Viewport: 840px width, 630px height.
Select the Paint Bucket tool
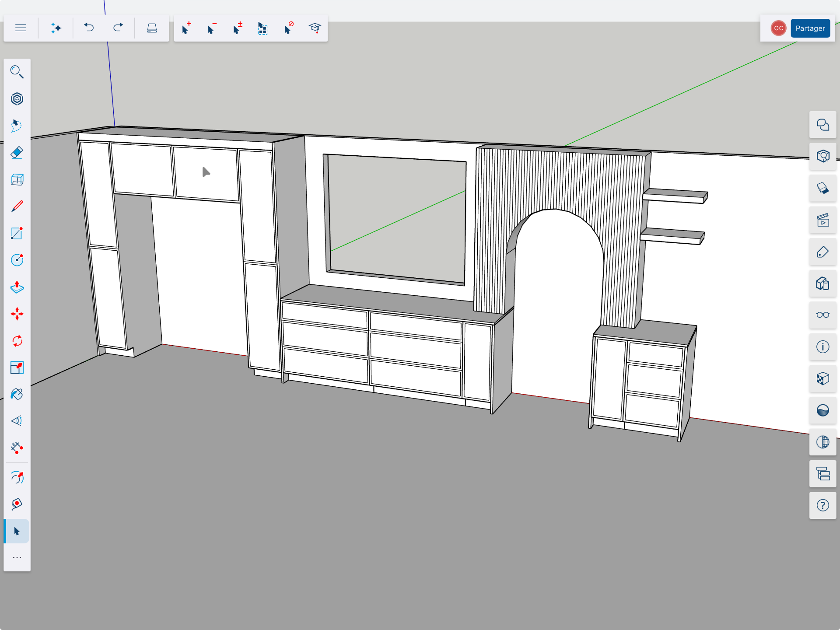(x=17, y=394)
